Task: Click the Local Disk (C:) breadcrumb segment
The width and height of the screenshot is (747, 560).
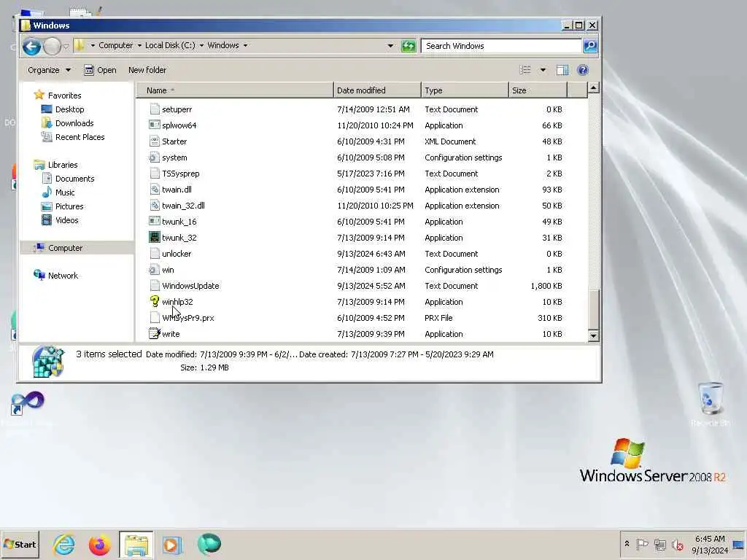Action: tap(170, 45)
